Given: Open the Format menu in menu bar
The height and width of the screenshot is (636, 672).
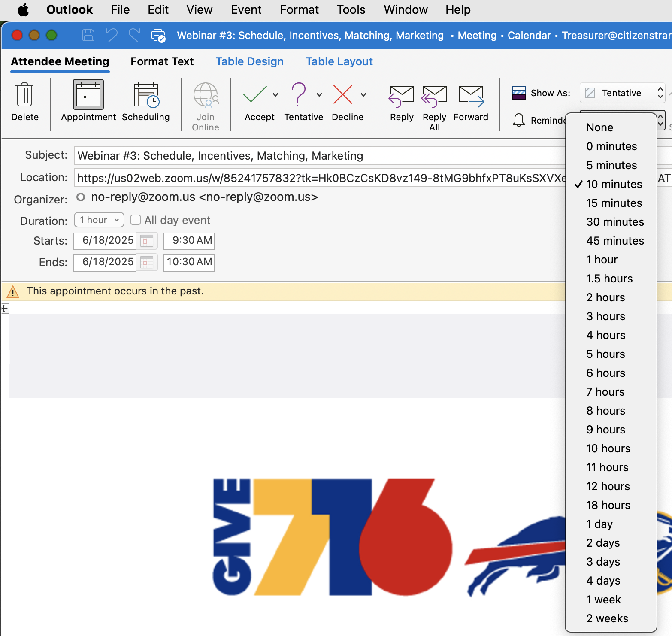Looking at the screenshot, I should coord(299,9).
